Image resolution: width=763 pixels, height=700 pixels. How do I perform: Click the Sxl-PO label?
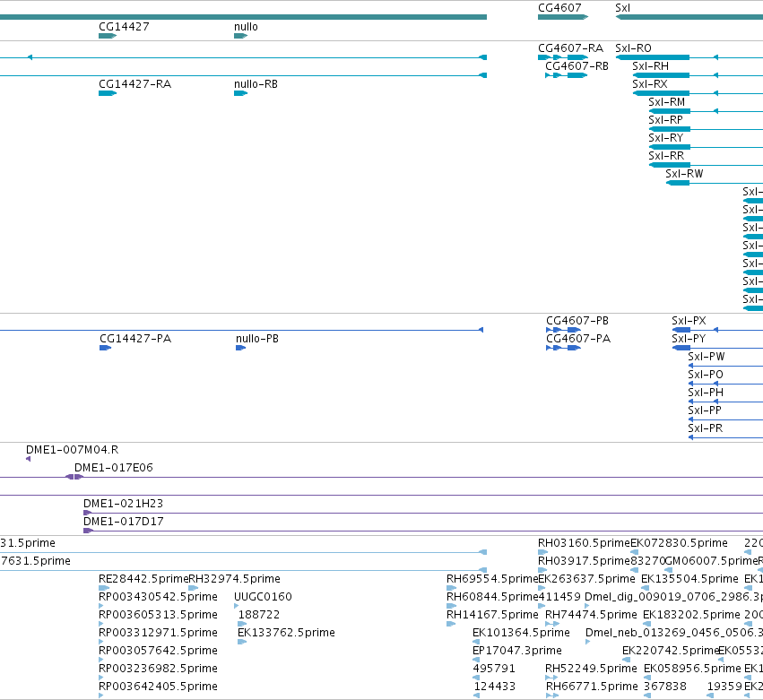pyautogui.click(x=705, y=375)
